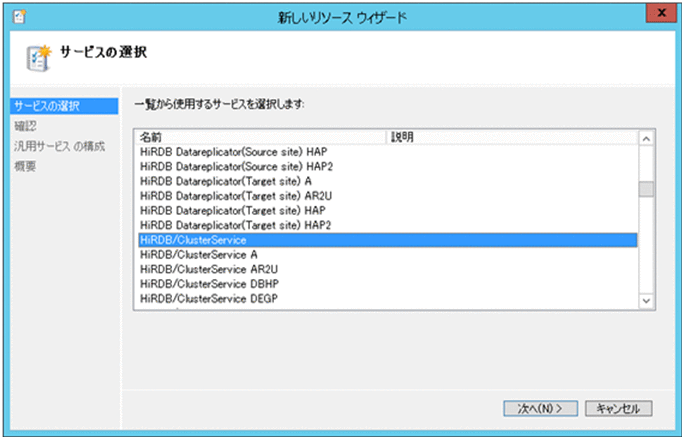Click the キャンセル button
The width and height of the screenshot is (685, 440).
tap(619, 409)
